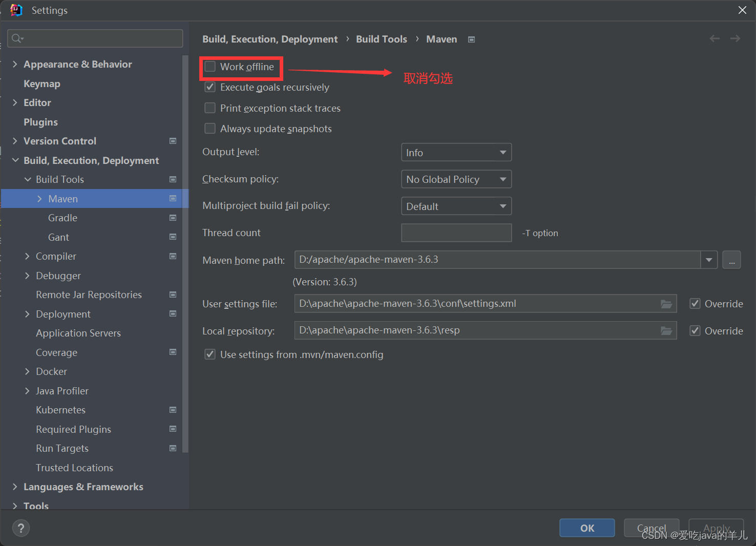Open the Kubernetes settings page
Image resolution: width=756 pixels, height=546 pixels.
pos(60,410)
